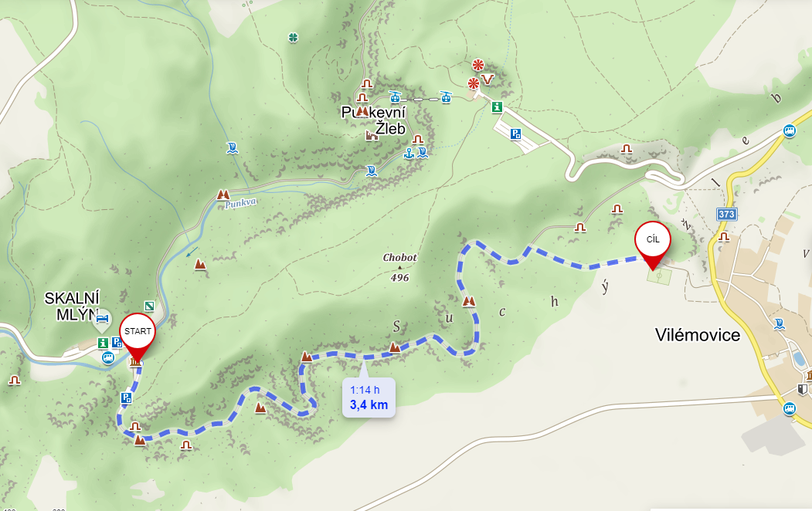The height and width of the screenshot is (511, 812).
Task: Select the green info icon near the parking lot
Action: click(497, 107)
